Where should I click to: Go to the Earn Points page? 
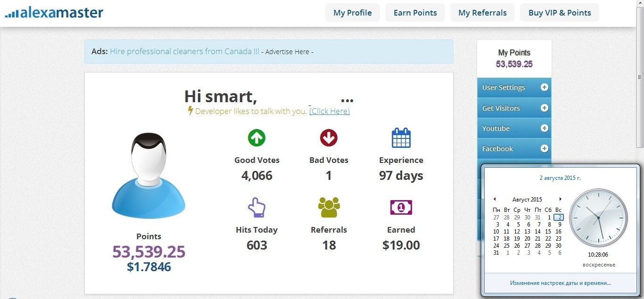point(415,13)
